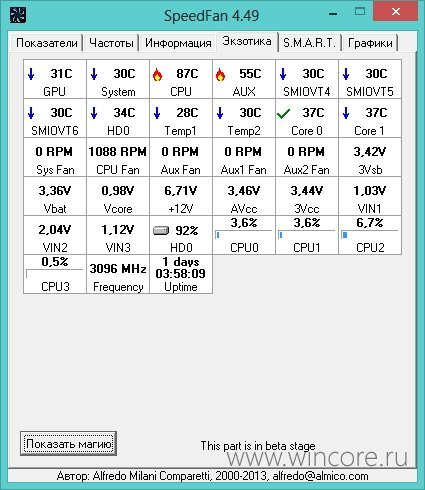425x490 pixels.
Task: Open the Информация tab
Action: pyautogui.click(x=178, y=43)
